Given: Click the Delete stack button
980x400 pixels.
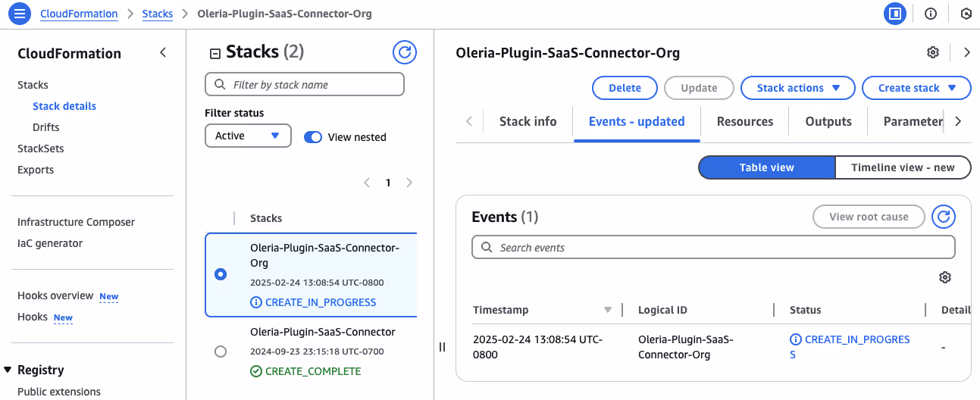Looking at the screenshot, I should click(x=625, y=88).
